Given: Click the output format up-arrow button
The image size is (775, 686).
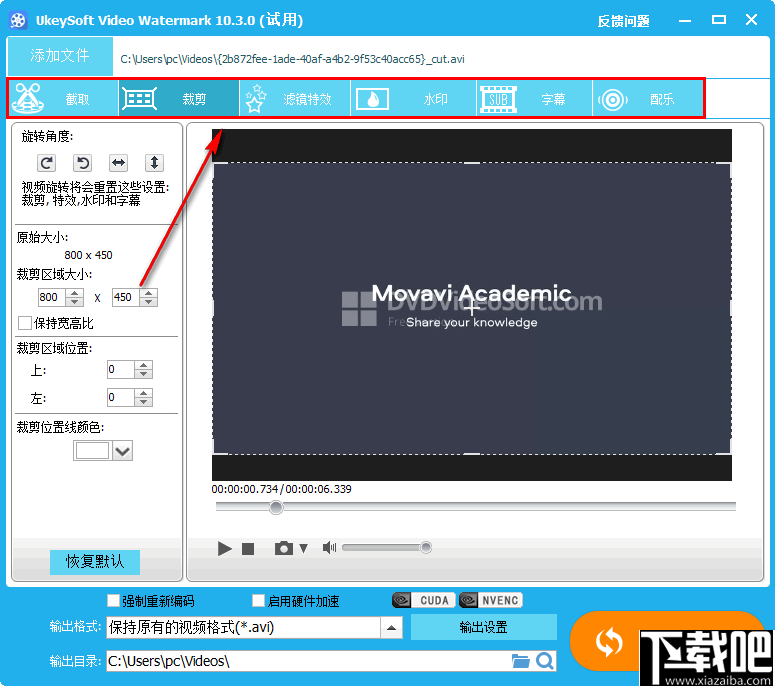Looking at the screenshot, I should click(x=391, y=628).
